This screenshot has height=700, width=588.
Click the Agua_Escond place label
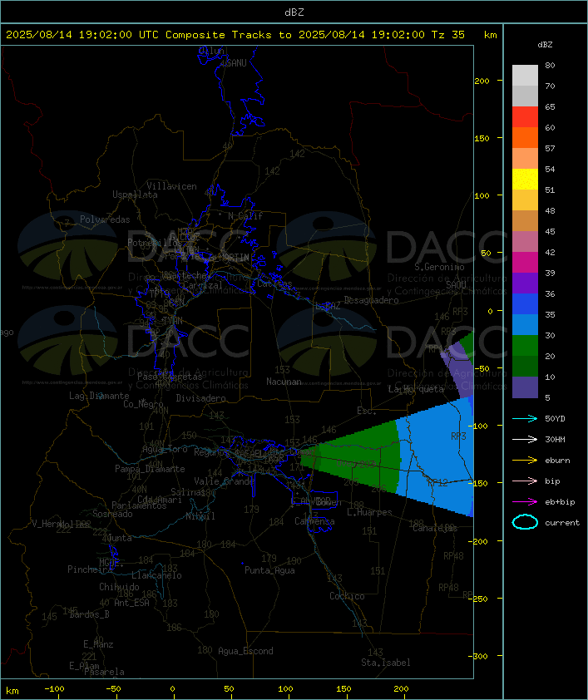click(245, 651)
